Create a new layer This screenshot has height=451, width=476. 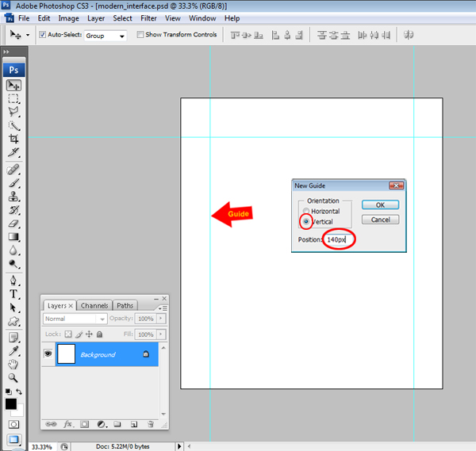134,424
